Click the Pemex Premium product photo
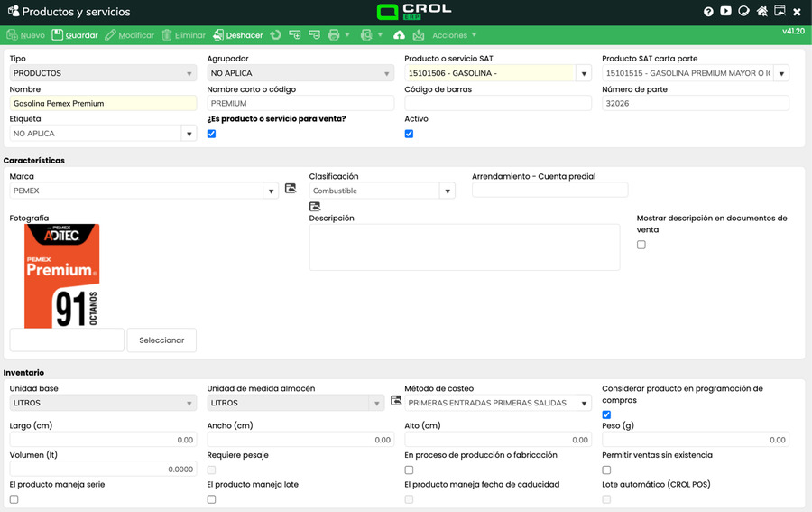 click(x=62, y=275)
